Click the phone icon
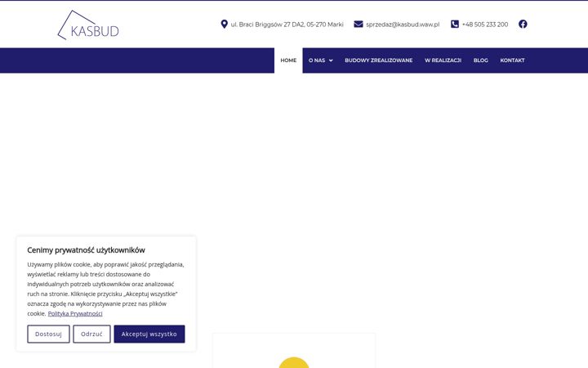The height and width of the screenshot is (368, 588). tap(455, 24)
